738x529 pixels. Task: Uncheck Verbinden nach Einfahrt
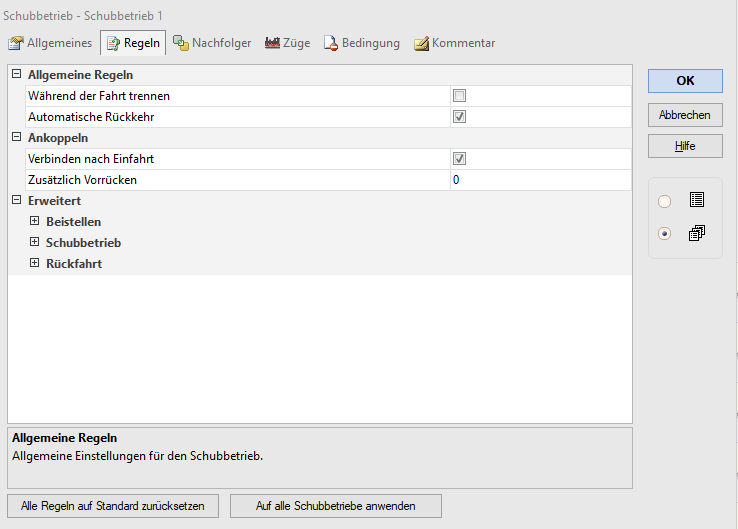(x=460, y=159)
